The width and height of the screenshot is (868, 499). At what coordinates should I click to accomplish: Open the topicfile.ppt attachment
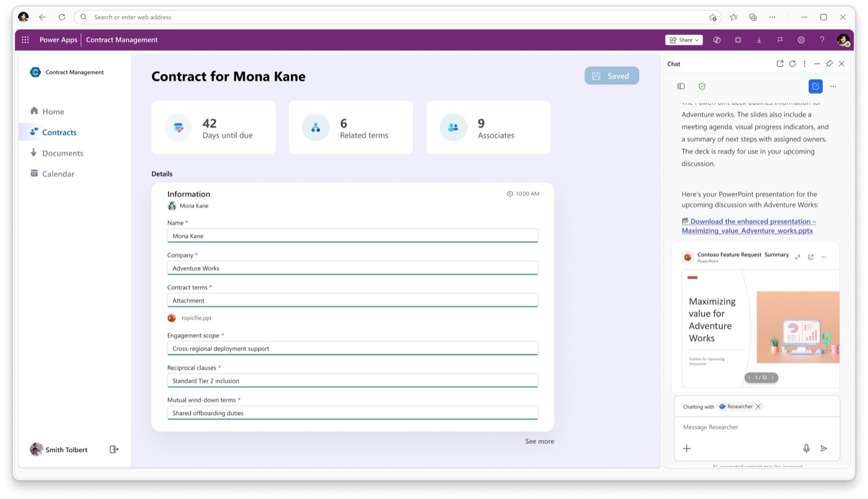[x=190, y=318]
